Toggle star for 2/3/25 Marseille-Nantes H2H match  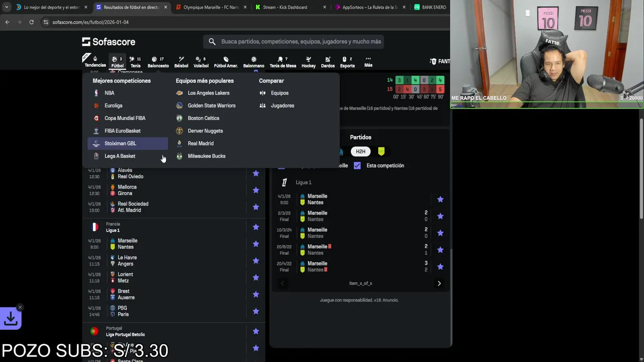pyautogui.click(x=440, y=216)
